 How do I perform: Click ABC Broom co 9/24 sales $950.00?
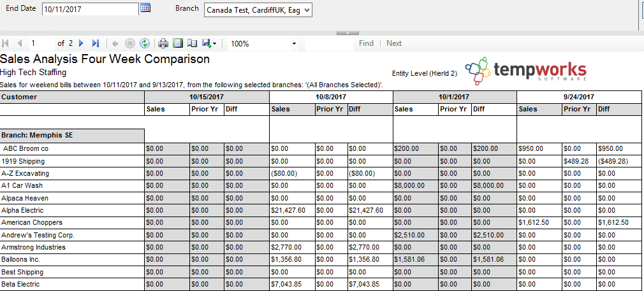(x=531, y=148)
